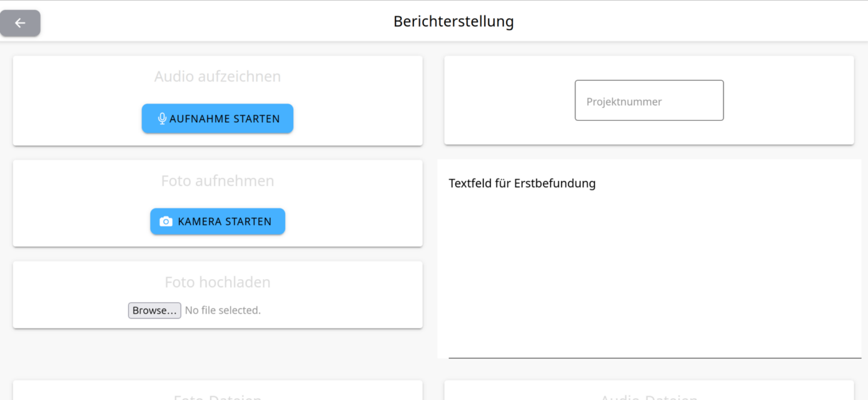Click the camera icon on the Kamera button
The width and height of the screenshot is (868, 400).
click(166, 221)
